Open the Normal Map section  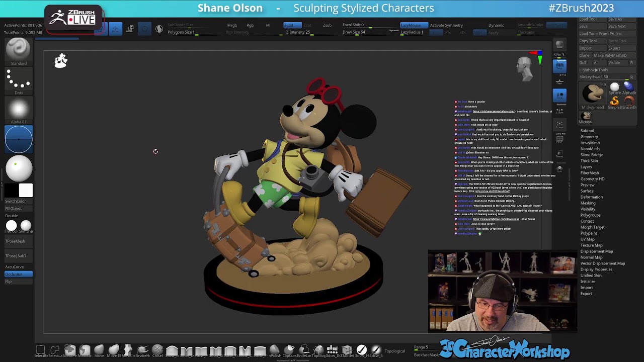pos(592,257)
